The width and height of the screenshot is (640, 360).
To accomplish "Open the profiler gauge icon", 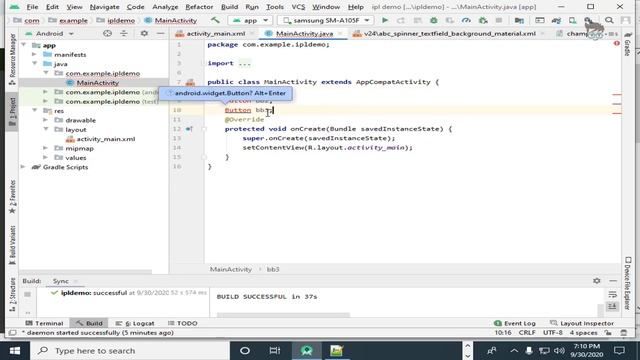I will tap(466, 20).
